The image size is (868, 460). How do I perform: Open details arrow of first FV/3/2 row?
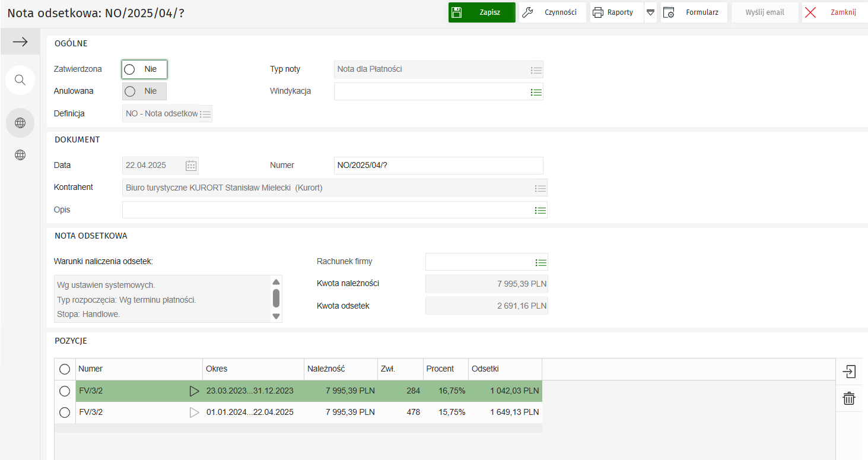pos(194,391)
